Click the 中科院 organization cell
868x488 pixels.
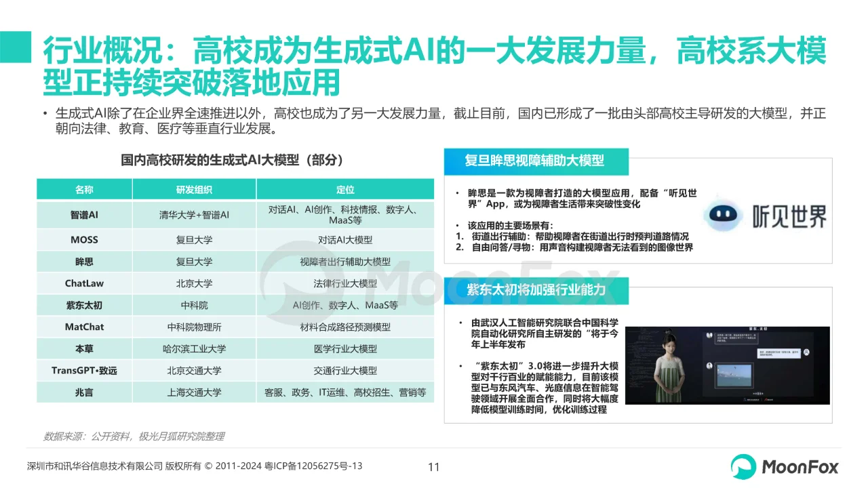[x=194, y=305]
